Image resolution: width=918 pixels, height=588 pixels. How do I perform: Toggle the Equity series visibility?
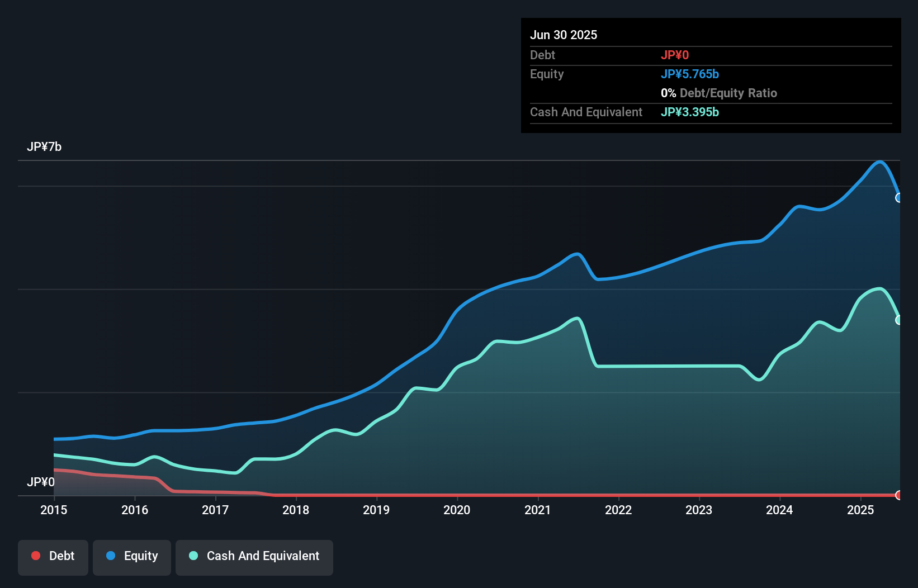pyautogui.click(x=131, y=557)
